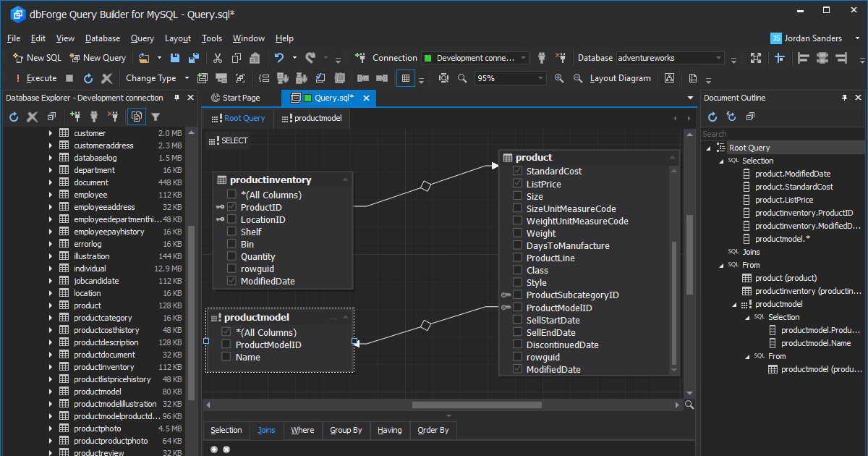This screenshot has height=456, width=868.
Task: Open the Layout menu
Action: [178, 38]
